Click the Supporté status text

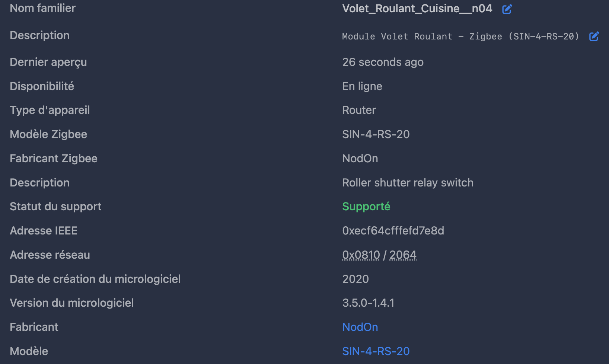point(366,207)
